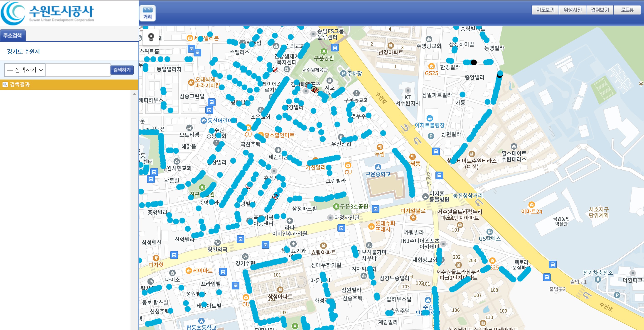Click the no-parking sign marker near 복지센터
Viewport: 644px width, 330px height.
click(x=275, y=70)
